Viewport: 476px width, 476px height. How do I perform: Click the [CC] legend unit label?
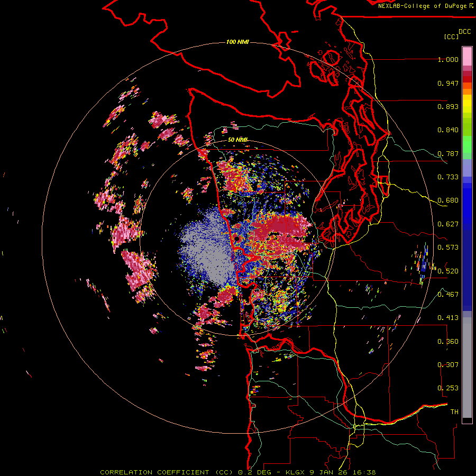pos(451,36)
